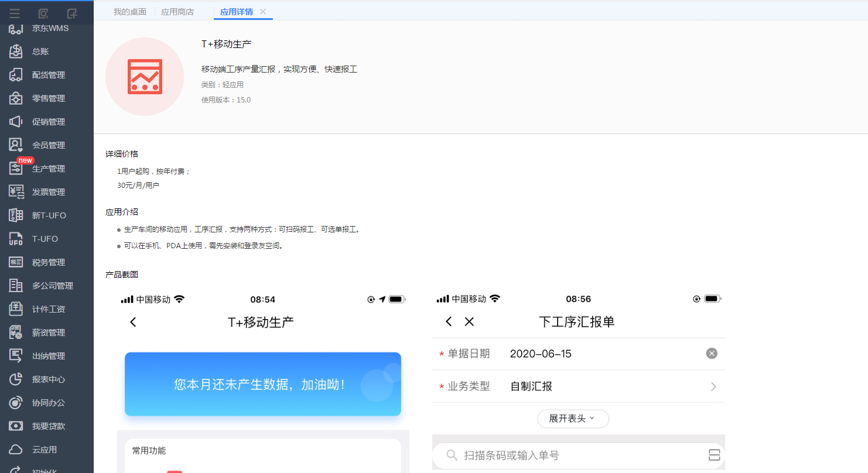Click the 协同办公 icon
Screen dimensions: 868x473
click(16, 403)
